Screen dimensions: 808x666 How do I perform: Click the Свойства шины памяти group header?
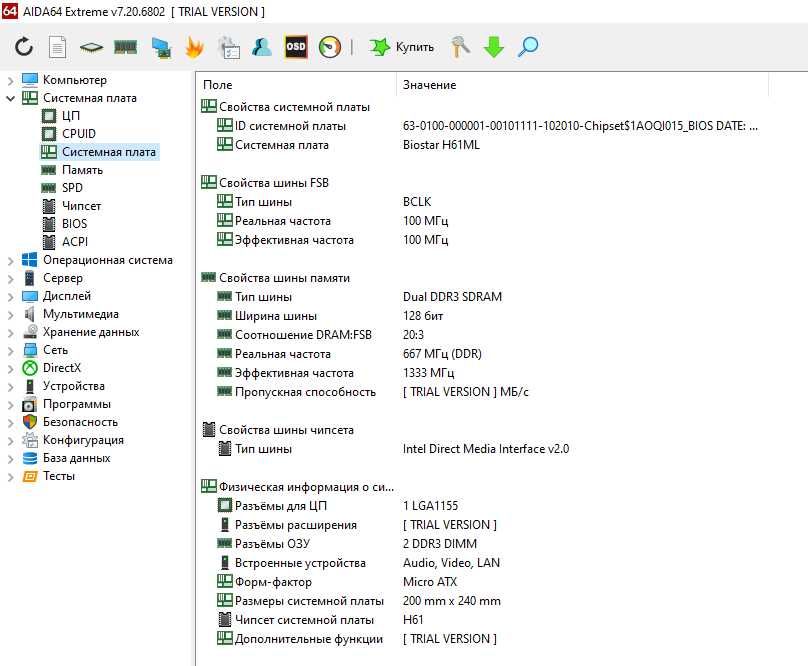284,278
